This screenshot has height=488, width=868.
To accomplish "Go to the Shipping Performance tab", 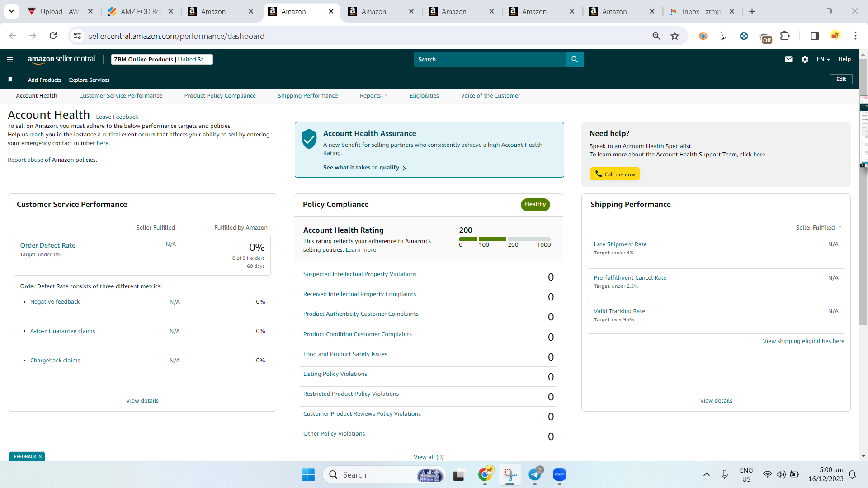I will coord(308,95).
